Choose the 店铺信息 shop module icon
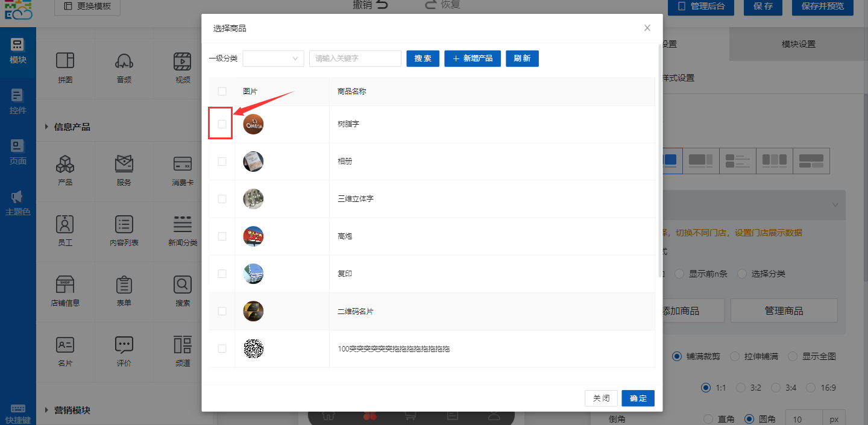Viewport: 868px width, 425px height. pos(65,285)
